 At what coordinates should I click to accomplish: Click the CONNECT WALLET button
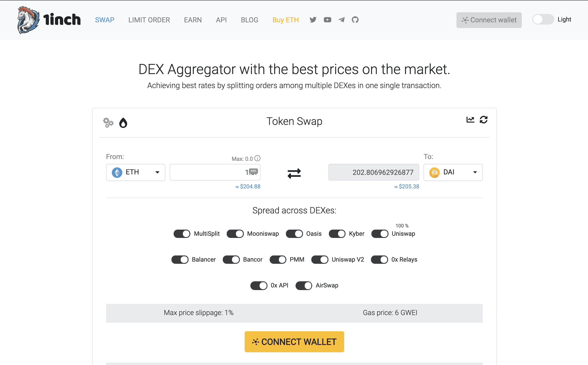point(294,342)
